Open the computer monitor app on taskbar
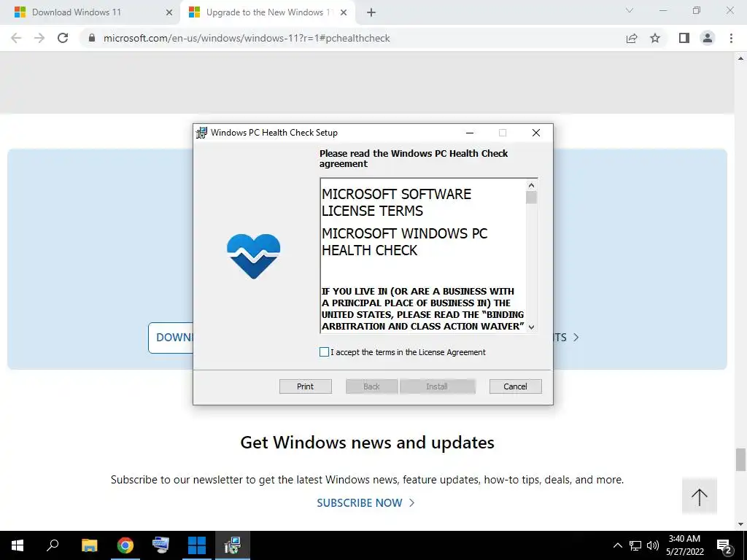The height and width of the screenshot is (560, 747). click(x=160, y=545)
